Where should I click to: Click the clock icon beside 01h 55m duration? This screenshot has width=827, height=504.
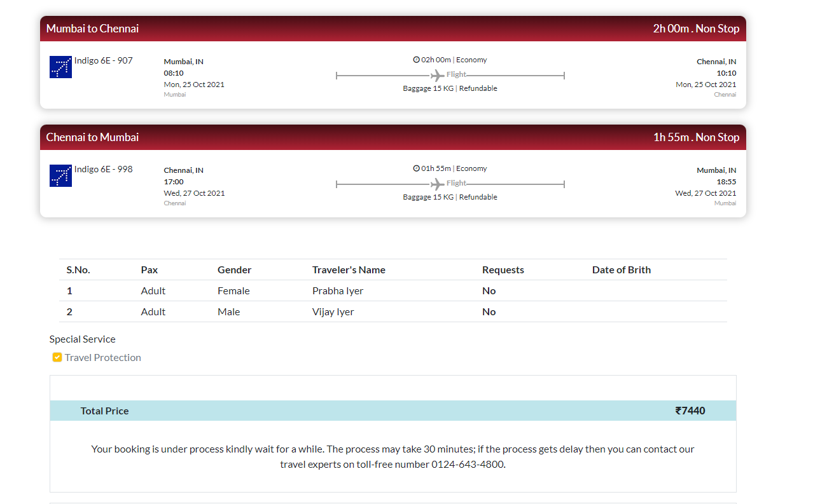pos(416,168)
